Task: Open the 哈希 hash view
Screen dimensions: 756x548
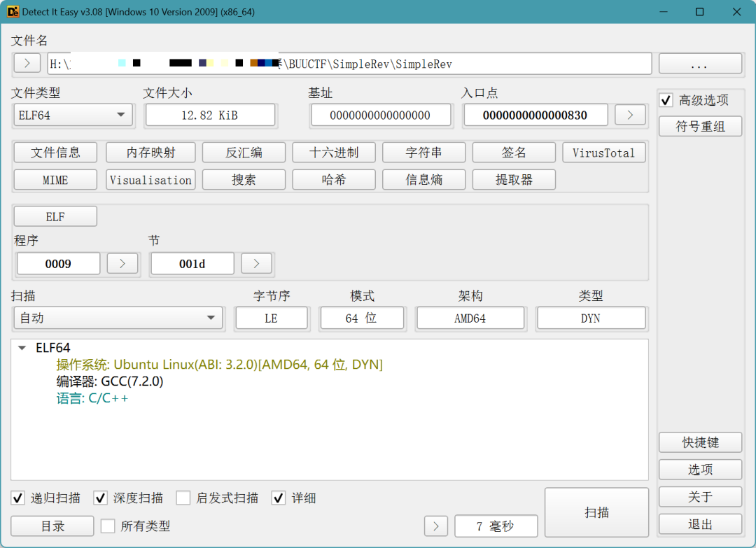Action: pos(334,180)
